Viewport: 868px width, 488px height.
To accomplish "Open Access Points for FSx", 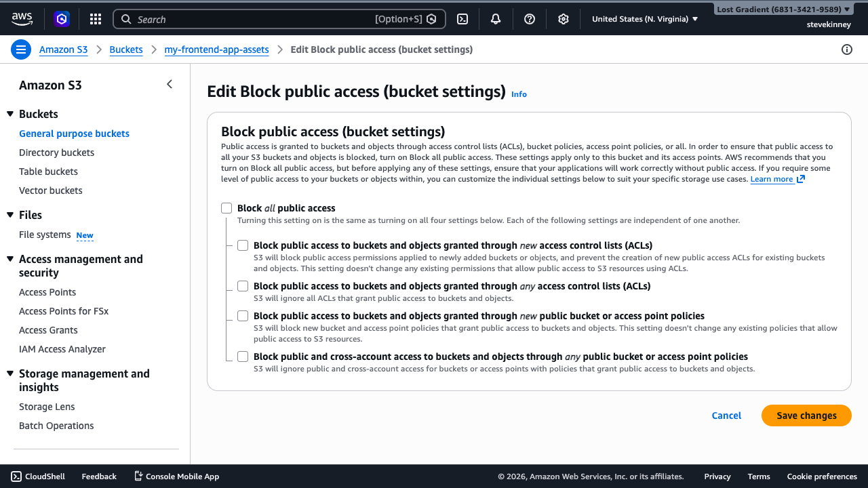I will pyautogui.click(x=64, y=311).
